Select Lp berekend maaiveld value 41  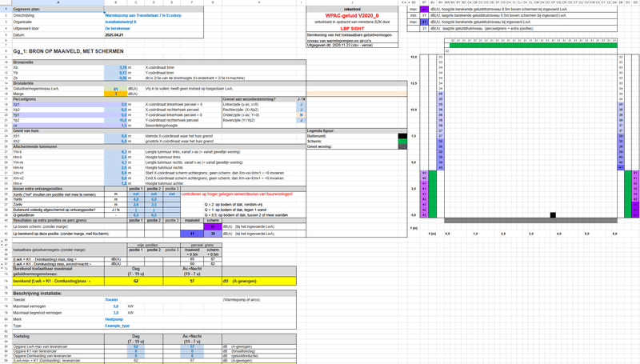(192, 234)
